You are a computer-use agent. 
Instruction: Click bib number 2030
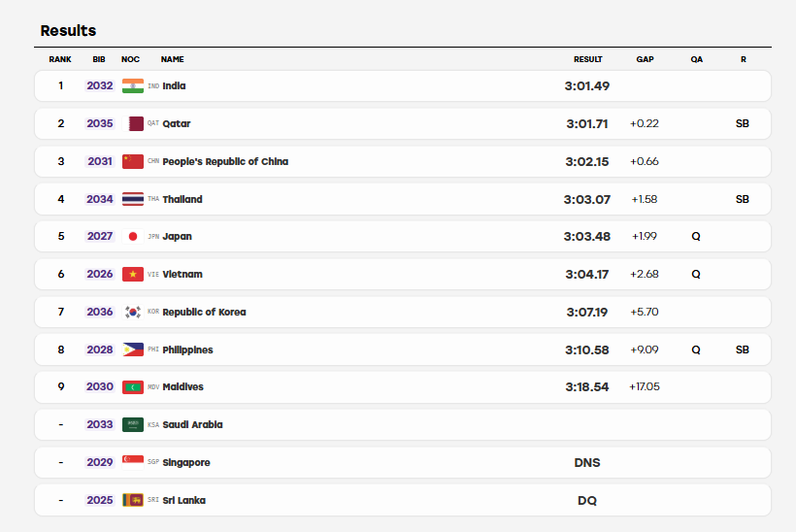coord(99,386)
